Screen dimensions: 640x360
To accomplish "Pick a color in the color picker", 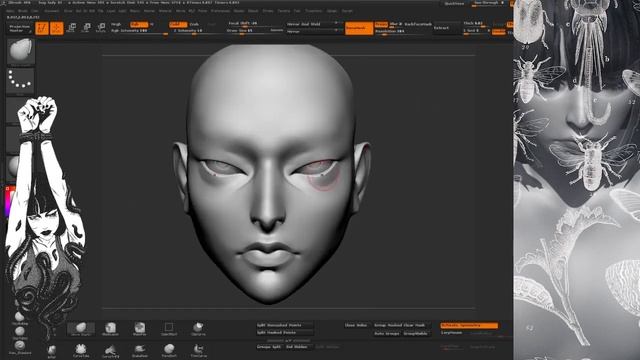I will [x=10, y=201].
